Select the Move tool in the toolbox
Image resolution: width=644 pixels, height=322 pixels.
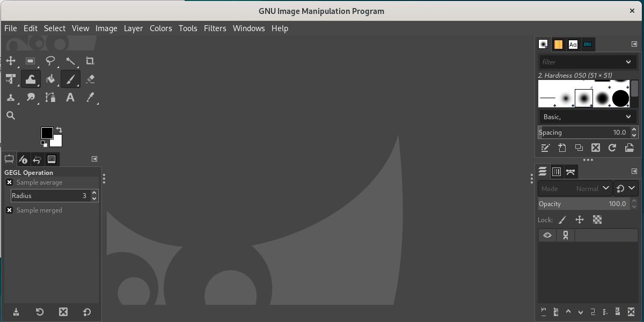pos(11,61)
